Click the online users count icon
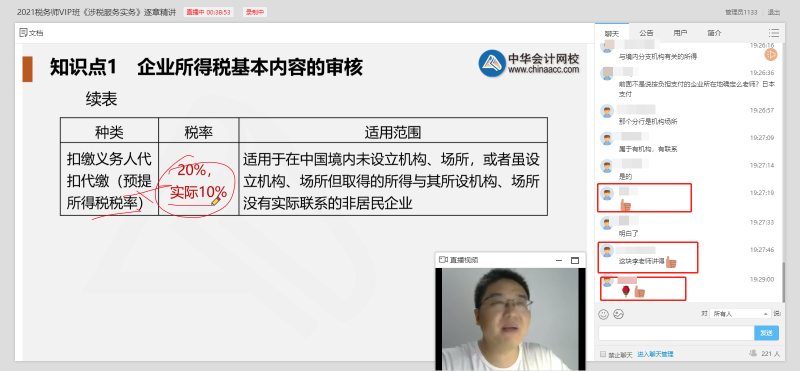800x371 pixels. coord(753,353)
